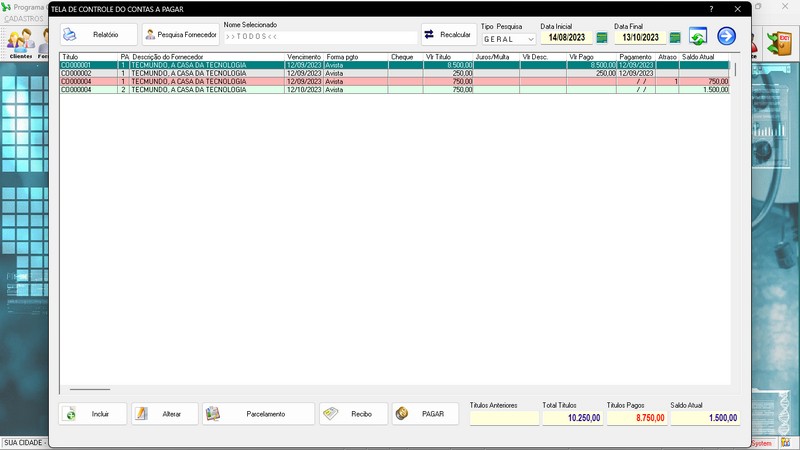Click the green refresh arrows icon
Screen dimensions: 800x450
coord(698,37)
